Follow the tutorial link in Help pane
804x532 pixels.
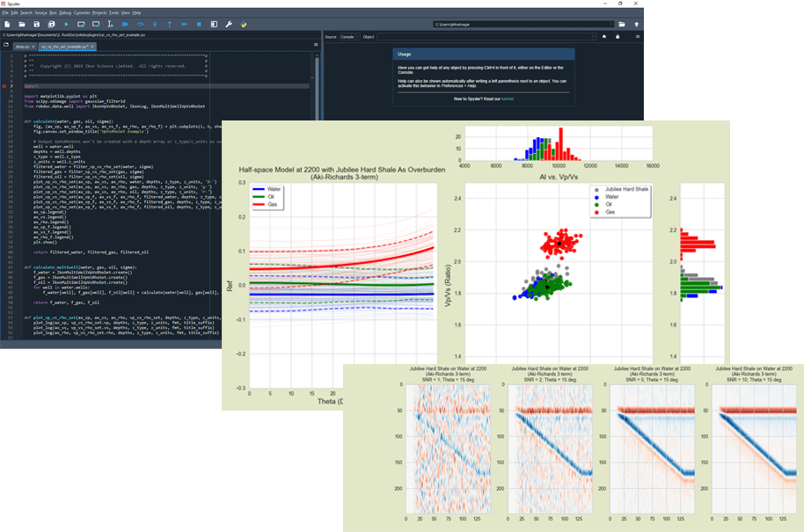[506, 99]
